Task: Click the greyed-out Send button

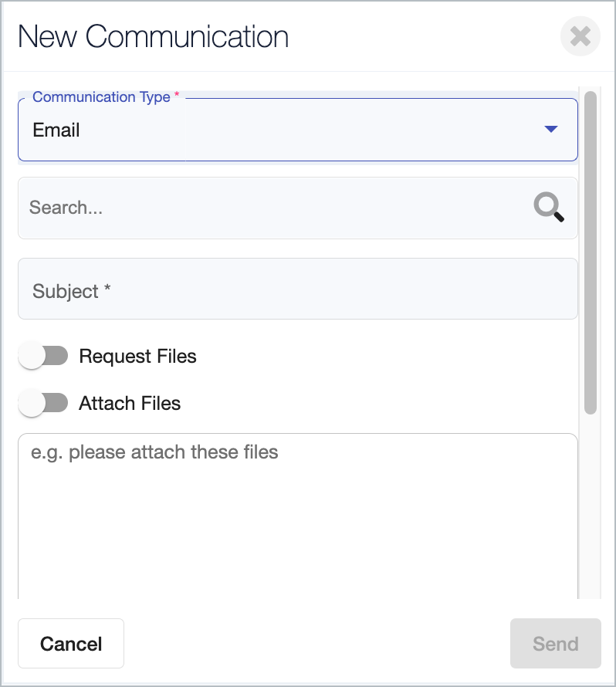Action: (x=556, y=644)
